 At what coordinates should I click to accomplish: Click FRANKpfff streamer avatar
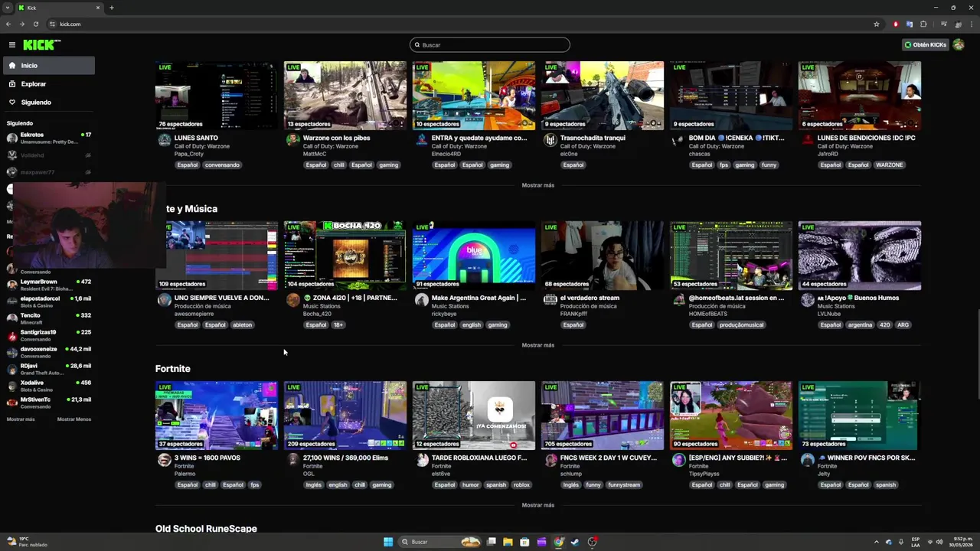550,300
